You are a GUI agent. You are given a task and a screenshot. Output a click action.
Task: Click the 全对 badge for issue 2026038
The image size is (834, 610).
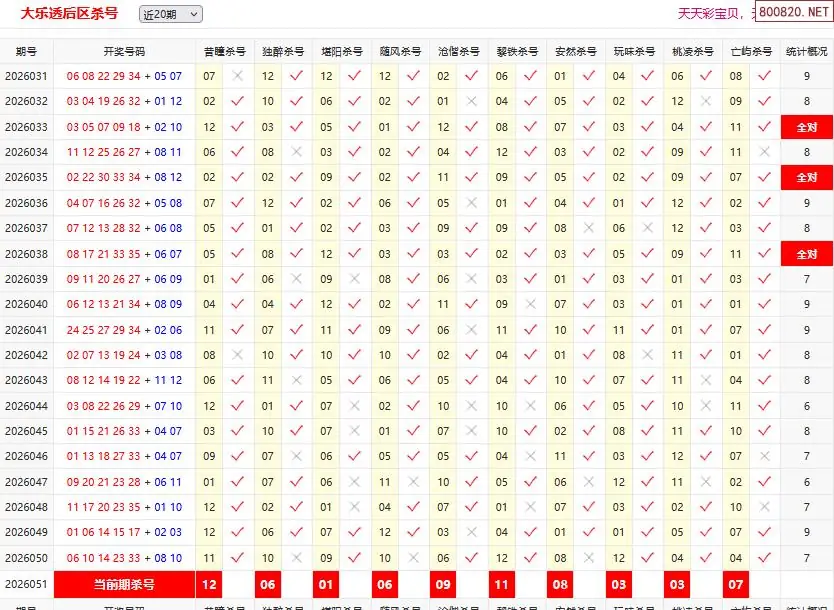[x=806, y=254]
